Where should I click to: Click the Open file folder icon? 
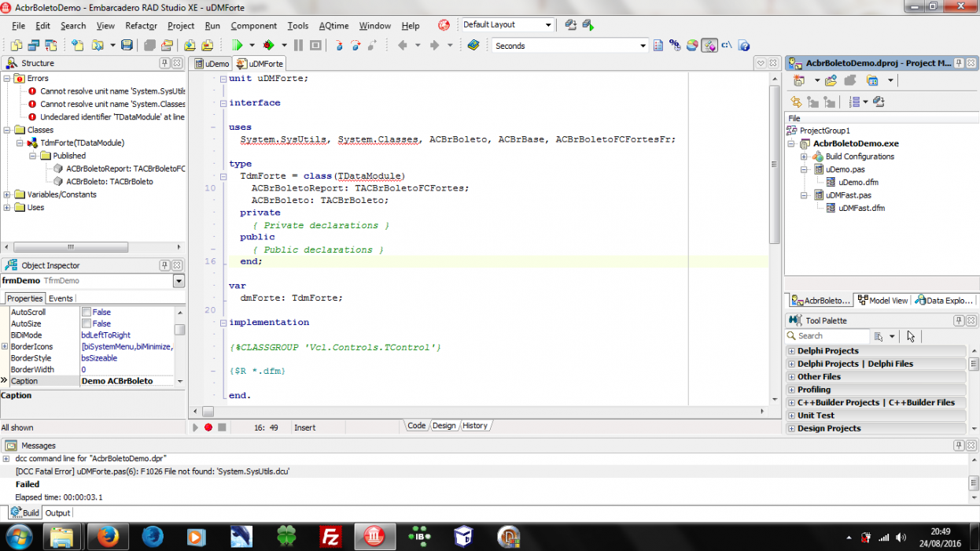click(97, 46)
